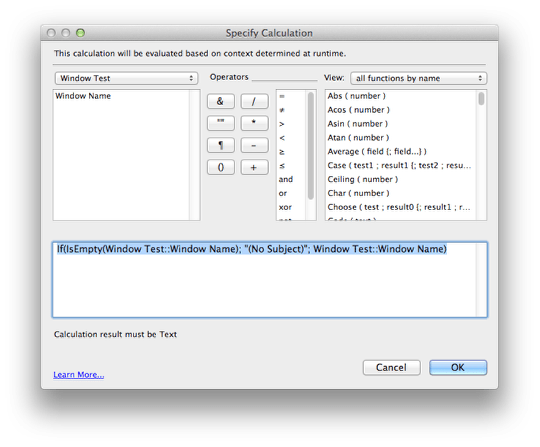Open the Learn More link
Image resolution: width=540 pixels, height=447 pixels.
pos(79,375)
